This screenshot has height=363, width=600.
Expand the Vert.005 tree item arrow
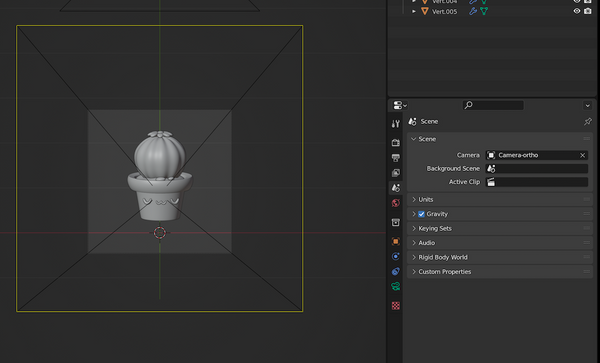pyautogui.click(x=414, y=11)
